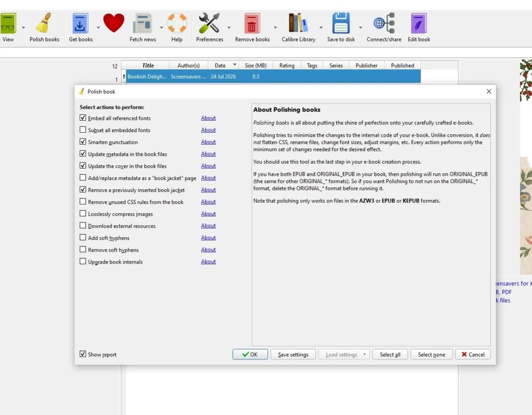Image resolution: width=532 pixels, height=415 pixels.
Task: Confirm polishing with the OK button
Action: point(250,354)
